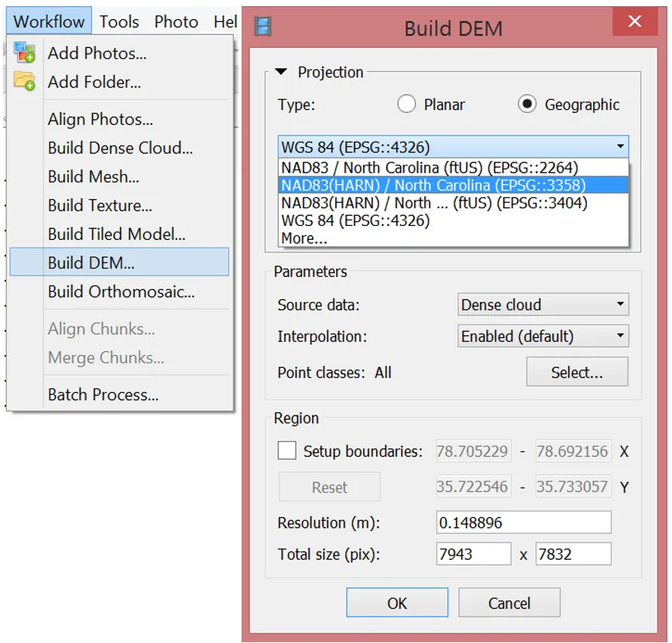Click the Resolution (m) input field
This screenshot has width=672, height=643.
(x=523, y=523)
